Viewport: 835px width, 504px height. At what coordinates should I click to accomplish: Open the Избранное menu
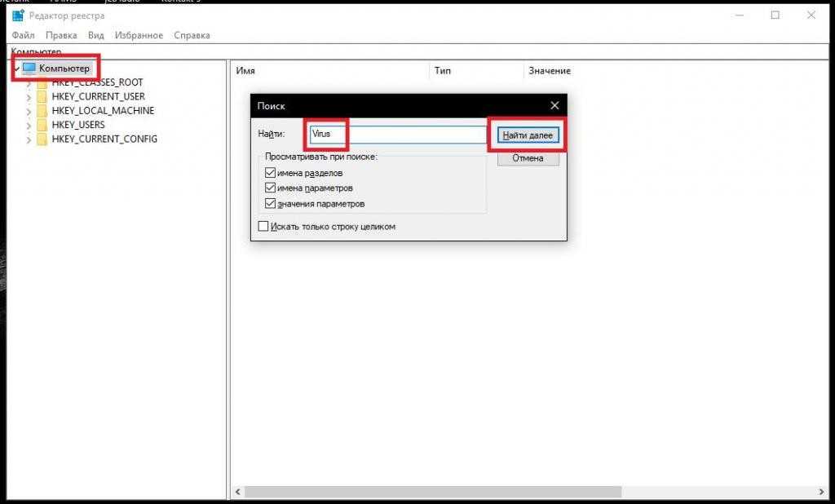(139, 35)
